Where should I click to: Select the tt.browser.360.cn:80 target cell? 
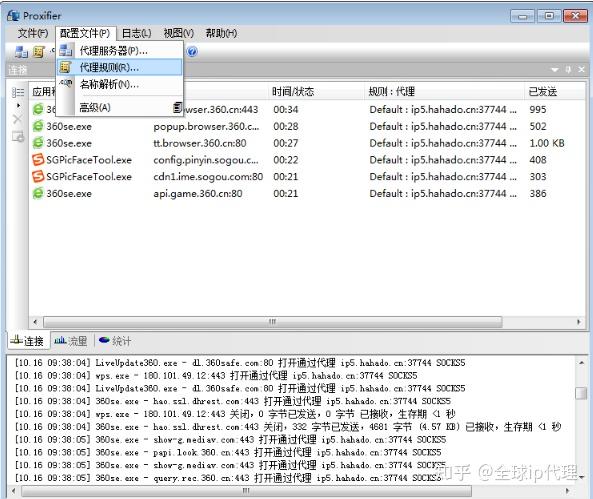click(200, 143)
